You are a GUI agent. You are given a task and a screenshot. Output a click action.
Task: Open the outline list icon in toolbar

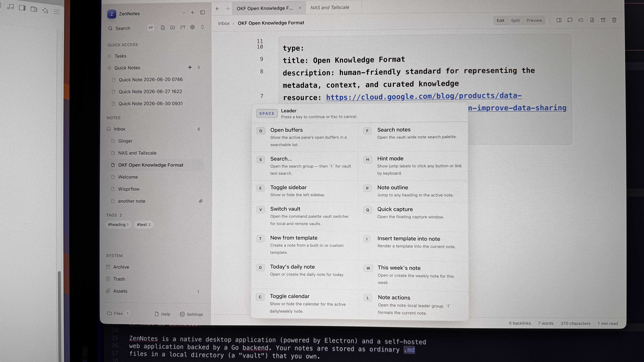pyautogui.click(x=581, y=20)
